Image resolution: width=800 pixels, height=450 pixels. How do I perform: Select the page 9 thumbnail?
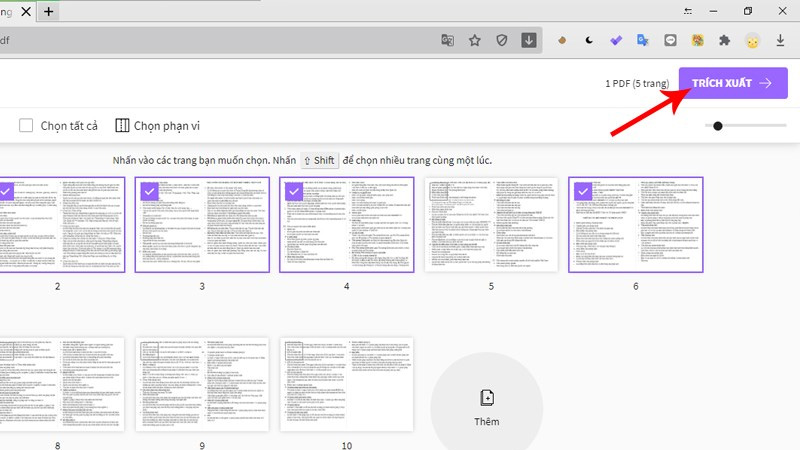point(202,384)
